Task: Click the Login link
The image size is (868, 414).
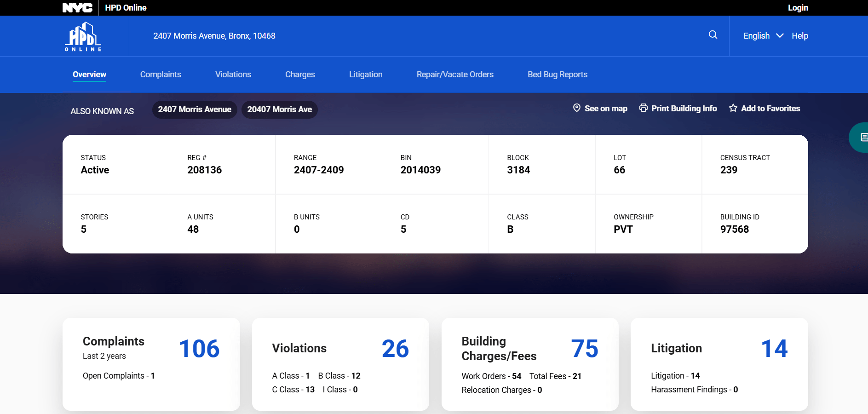Action: point(798,8)
